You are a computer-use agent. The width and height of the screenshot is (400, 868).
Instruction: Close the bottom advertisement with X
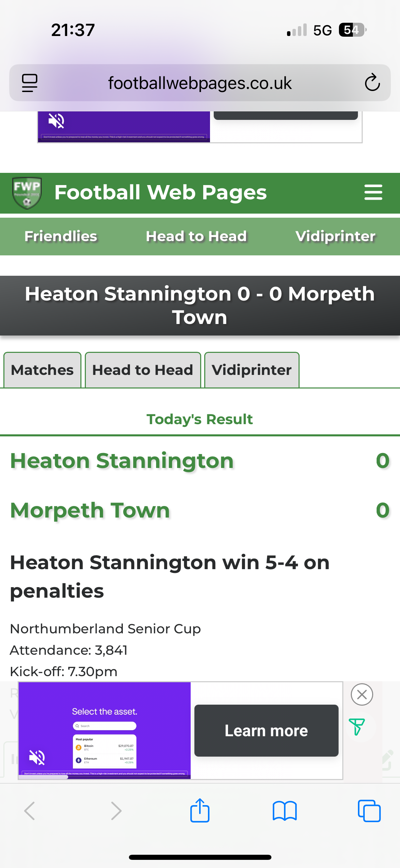click(x=362, y=694)
